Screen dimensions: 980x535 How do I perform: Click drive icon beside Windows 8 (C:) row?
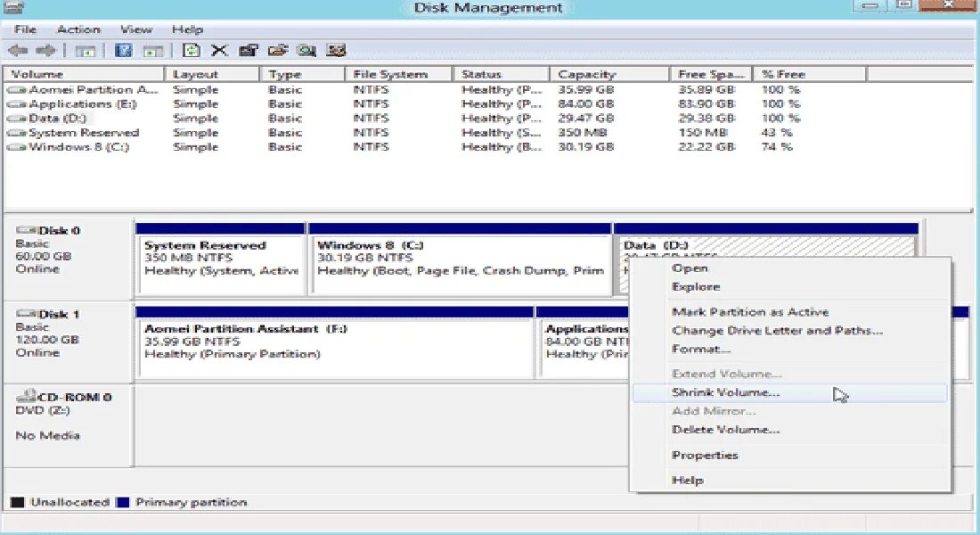17,147
